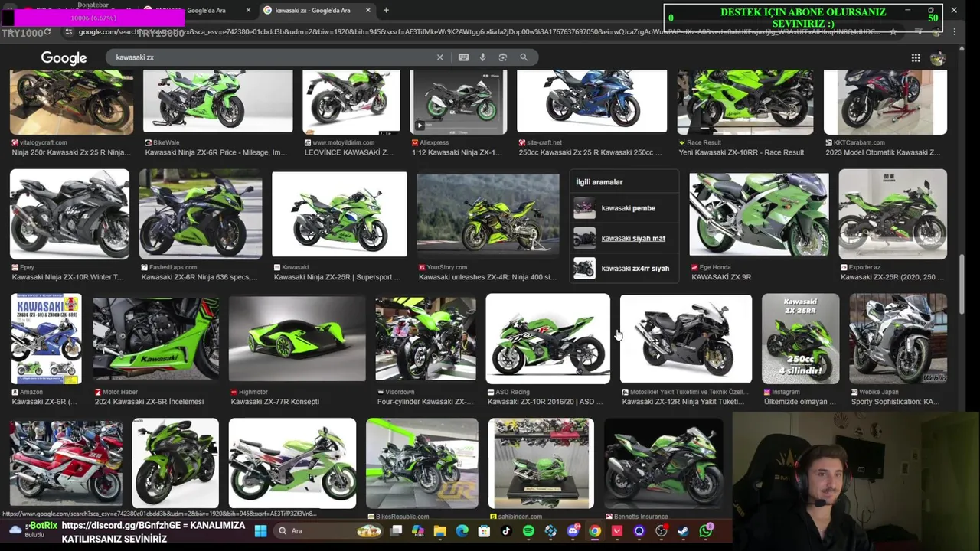Image resolution: width=980 pixels, height=551 pixels.
Task: Click the Google logo
Action: (64, 58)
